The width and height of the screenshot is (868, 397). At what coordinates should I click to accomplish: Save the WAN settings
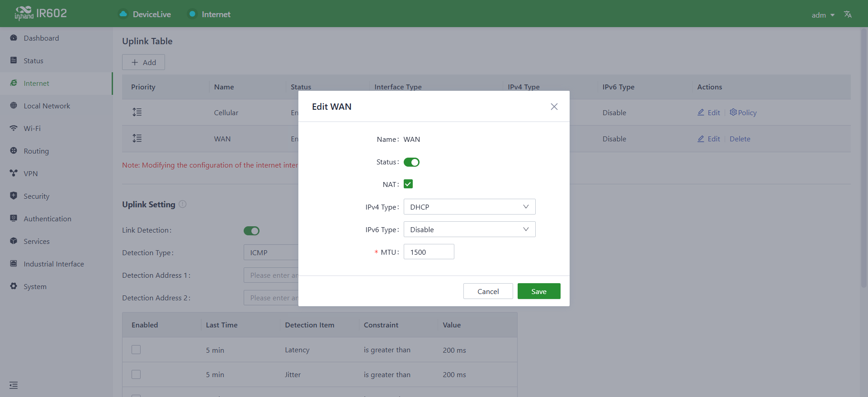click(x=539, y=291)
